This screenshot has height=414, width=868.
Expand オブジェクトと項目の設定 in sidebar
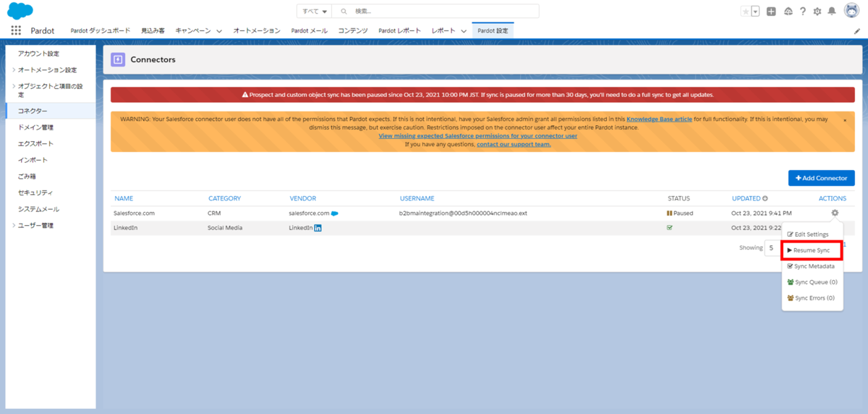click(14, 86)
